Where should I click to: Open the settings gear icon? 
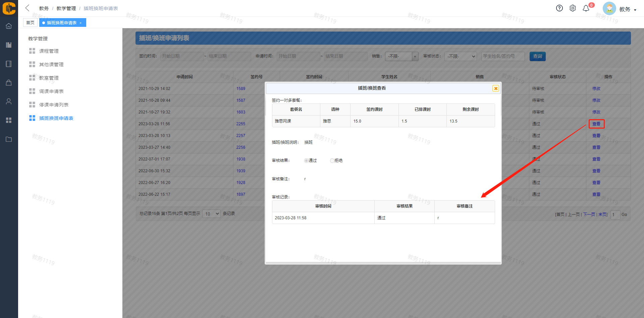pyautogui.click(x=573, y=8)
